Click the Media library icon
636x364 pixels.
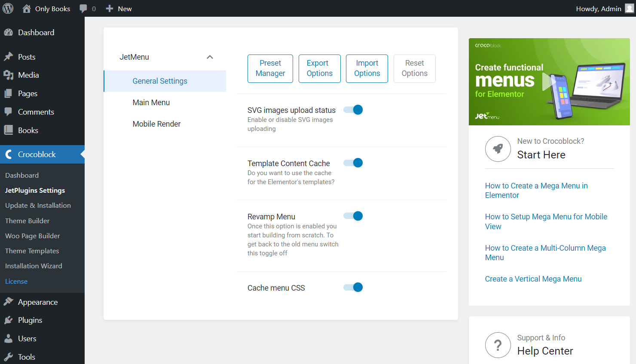(x=8, y=75)
